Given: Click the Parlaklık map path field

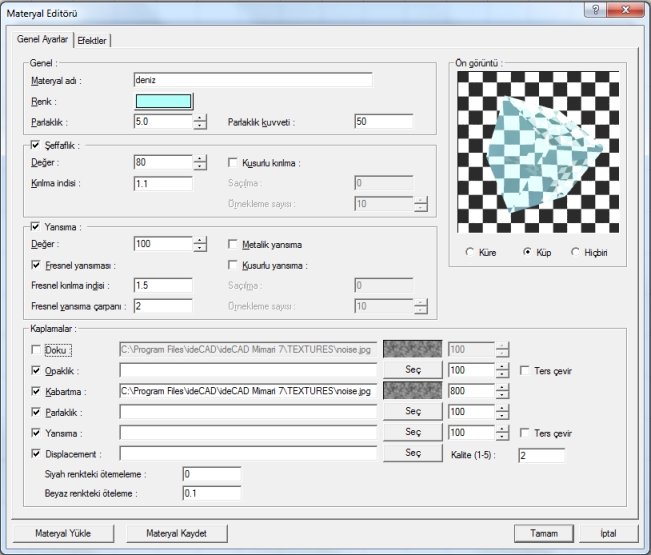Looking at the screenshot, I should [248, 411].
